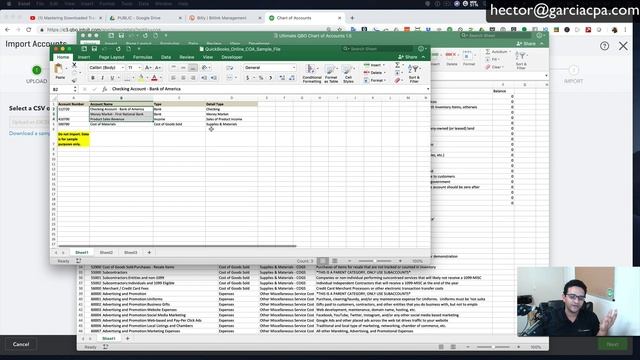Open Conditional Formatting in front Excel window
The height and width of the screenshot is (360, 640).
coord(311,73)
